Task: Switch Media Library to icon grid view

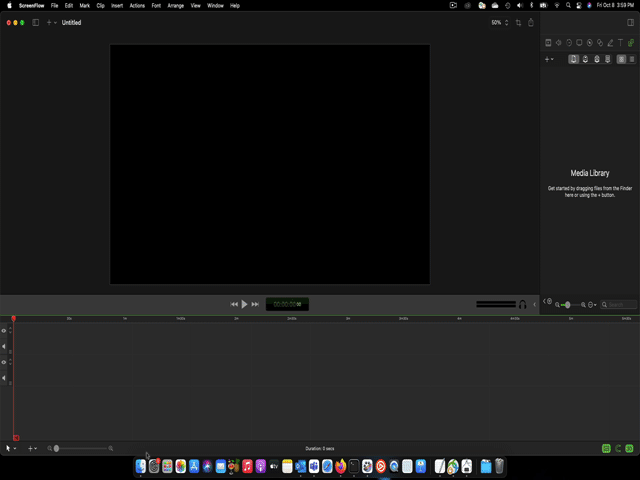Action: click(621, 59)
